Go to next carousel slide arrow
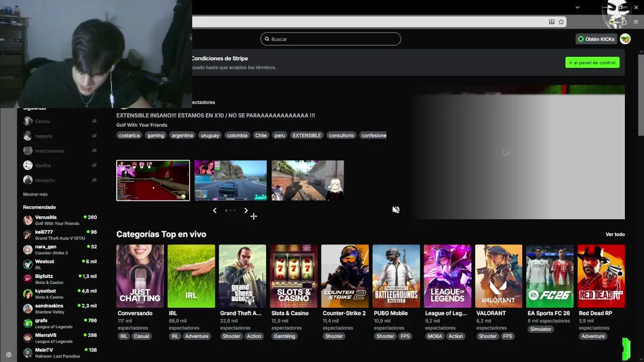The height and width of the screenshot is (362, 644). click(x=246, y=211)
